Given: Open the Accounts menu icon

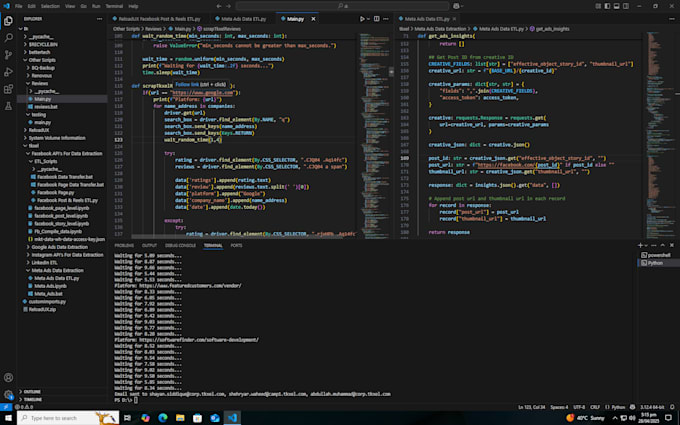Looking at the screenshot, I should [x=8, y=377].
